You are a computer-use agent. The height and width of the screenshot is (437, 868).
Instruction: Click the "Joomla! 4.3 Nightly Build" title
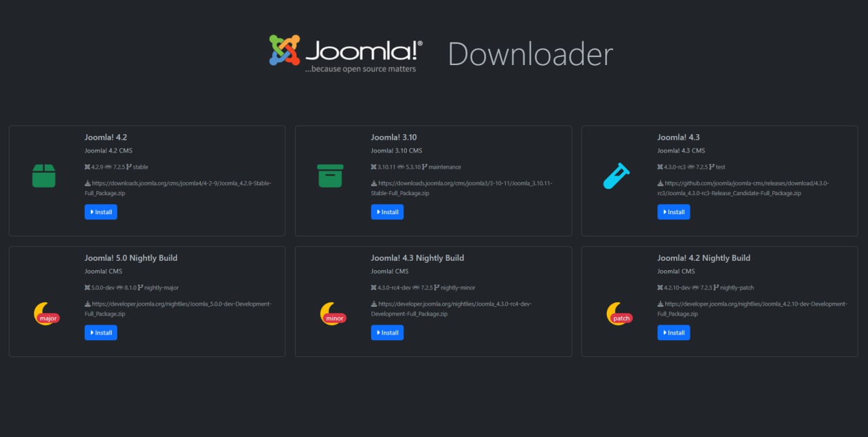418,258
